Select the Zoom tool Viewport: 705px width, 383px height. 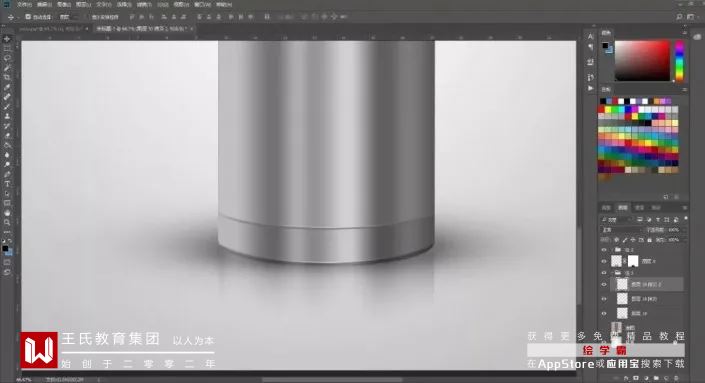point(7,222)
